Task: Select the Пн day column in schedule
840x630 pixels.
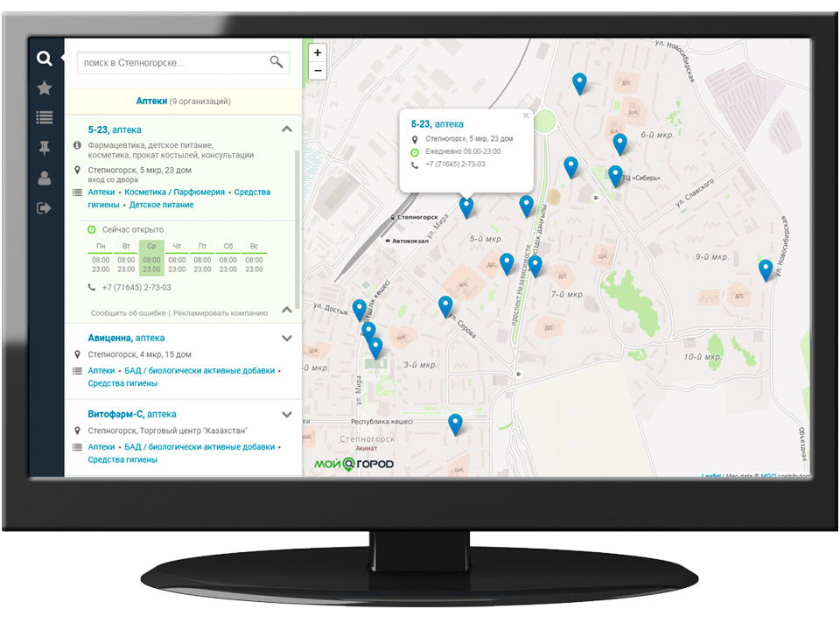Action: (x=101, y=257)
